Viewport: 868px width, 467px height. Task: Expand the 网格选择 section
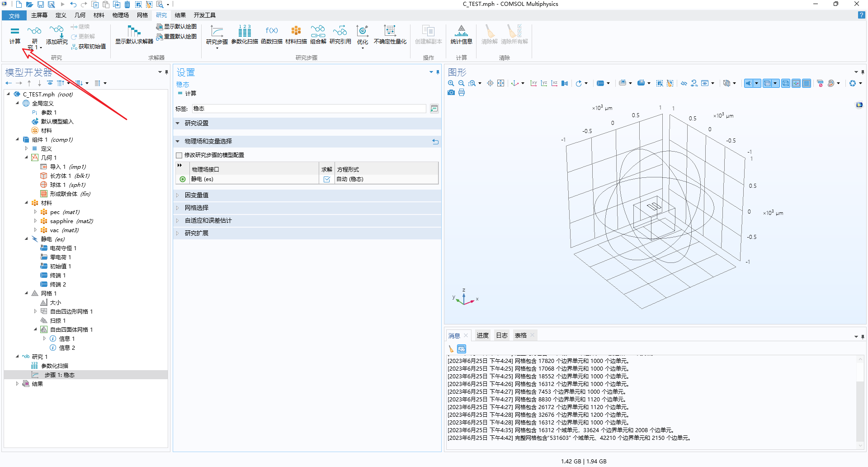[x=197, y=208]
